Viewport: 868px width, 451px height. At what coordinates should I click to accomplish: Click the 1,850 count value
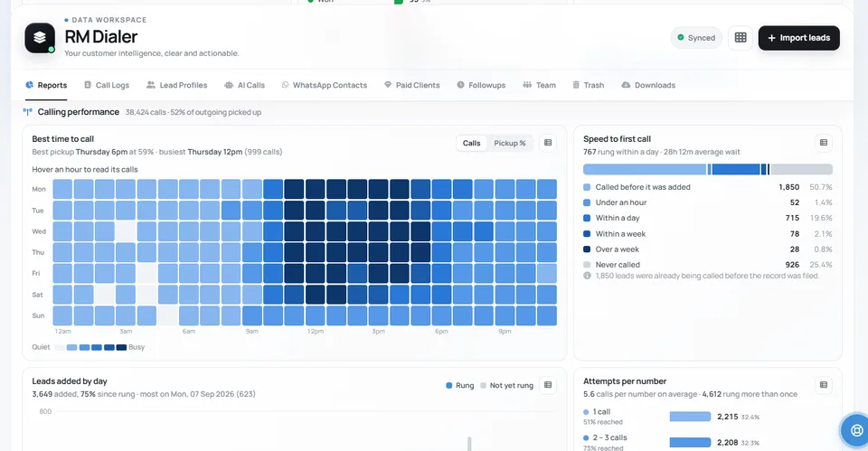[x=788, y=187]
